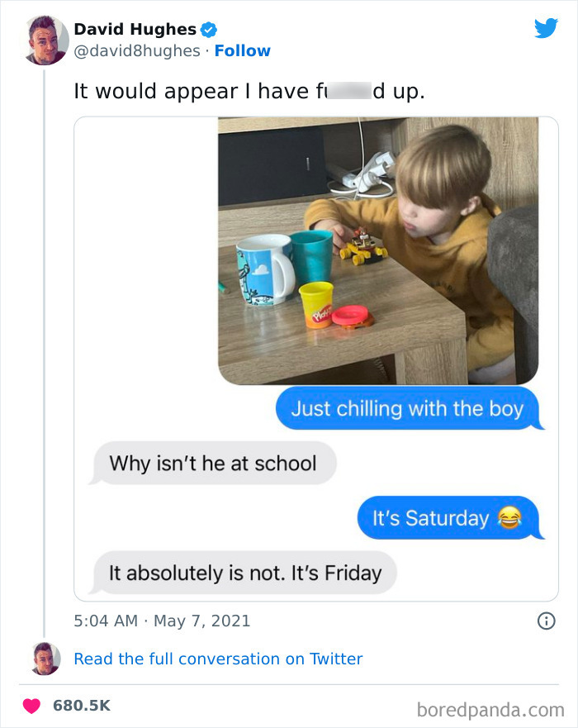Image resolution: width=578 pixels, height=728 pixels.
Task: Click the 680.5K likes count
Action: point(82,706)
